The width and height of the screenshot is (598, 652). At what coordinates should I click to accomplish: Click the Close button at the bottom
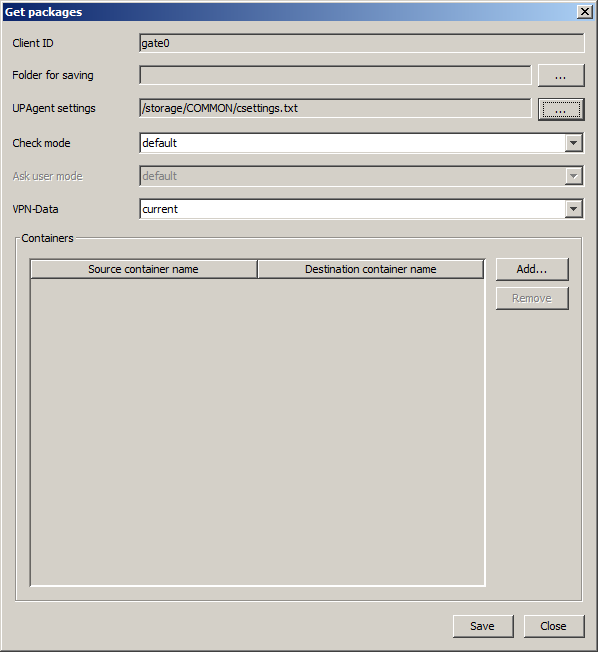pos(554,626)
